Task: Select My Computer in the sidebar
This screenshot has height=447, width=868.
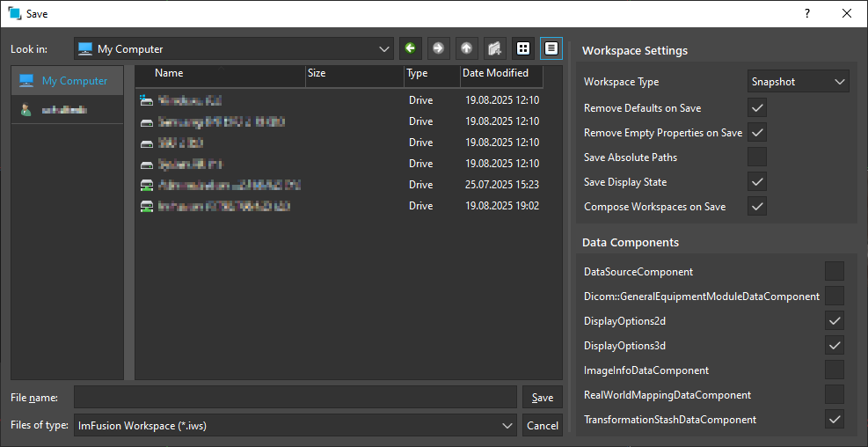Action: 67,81
